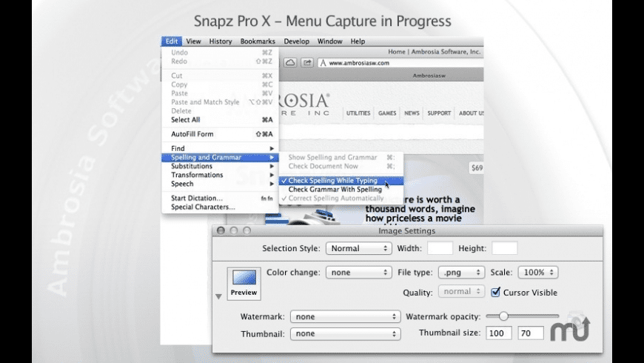Collapse the Image Settings disclosure triangle
644x363 pixels.
(218, 296)
